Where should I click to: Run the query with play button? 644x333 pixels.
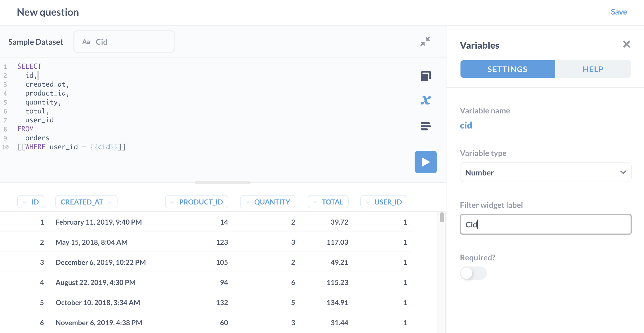coord(426,162)
